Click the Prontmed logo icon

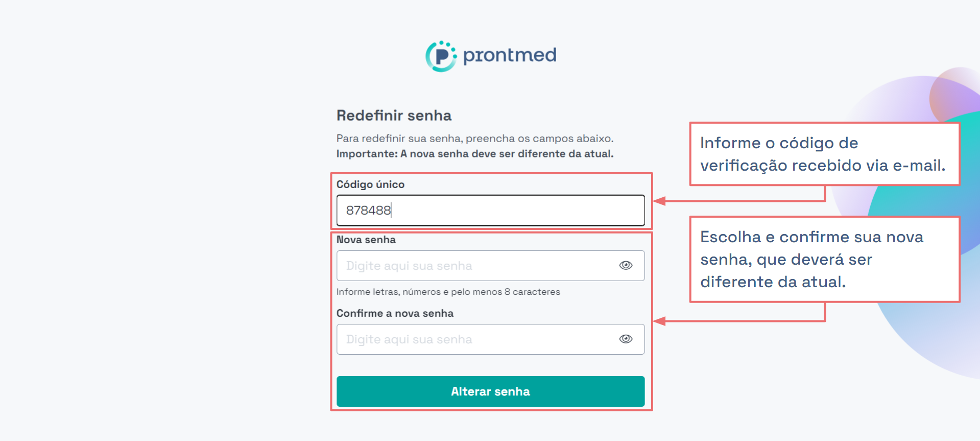[441, 56]
